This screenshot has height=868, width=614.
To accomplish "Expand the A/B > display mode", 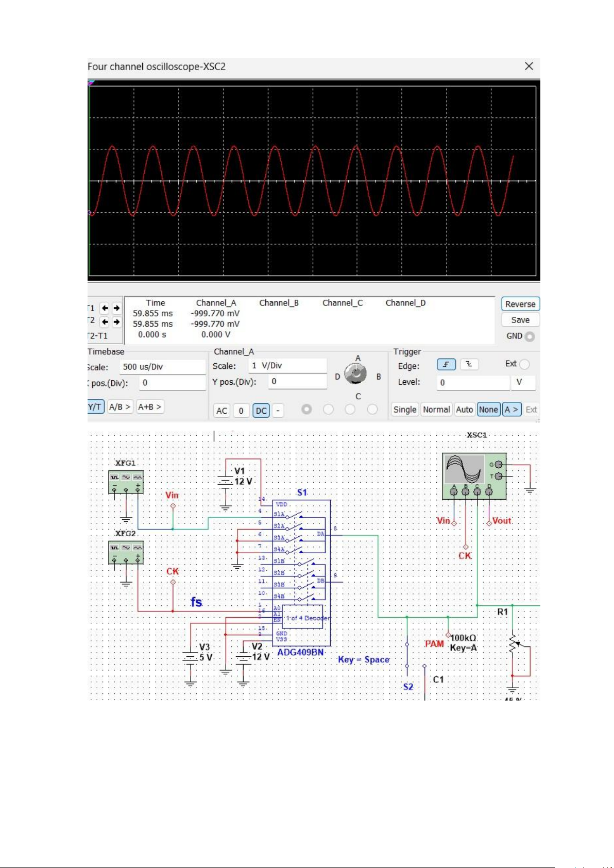I will click(120, 407).
